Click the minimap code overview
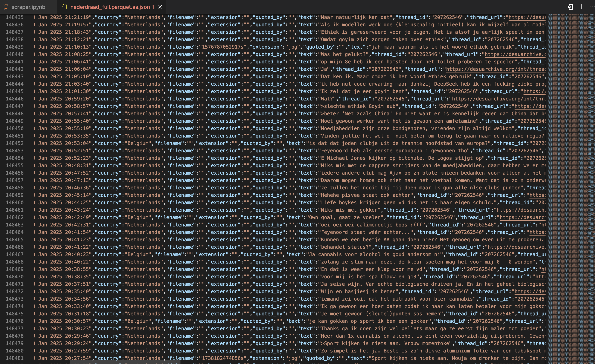This screenshot has height=364, width=595. 571,169
